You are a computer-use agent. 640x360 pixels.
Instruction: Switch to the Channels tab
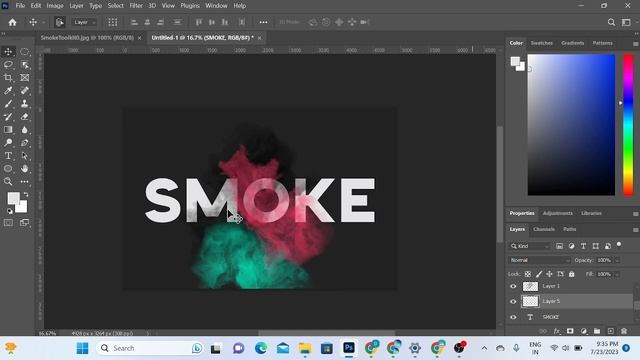(544, 229)
